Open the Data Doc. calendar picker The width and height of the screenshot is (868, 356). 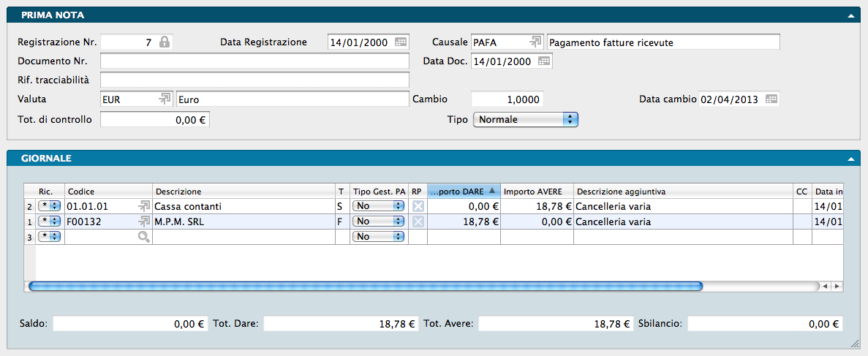pos(544,61)
